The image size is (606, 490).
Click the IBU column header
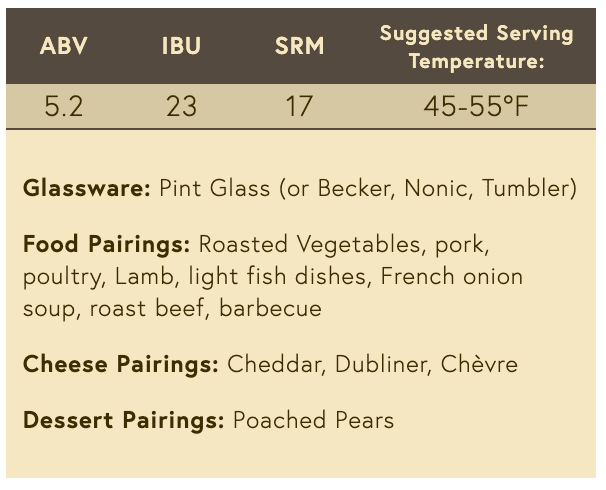(x=181, y=47)
